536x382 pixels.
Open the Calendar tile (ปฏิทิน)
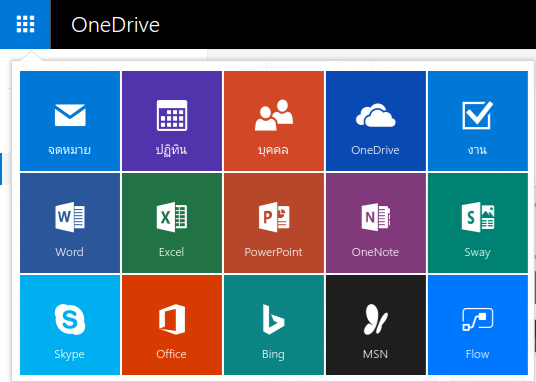[172, 121]
